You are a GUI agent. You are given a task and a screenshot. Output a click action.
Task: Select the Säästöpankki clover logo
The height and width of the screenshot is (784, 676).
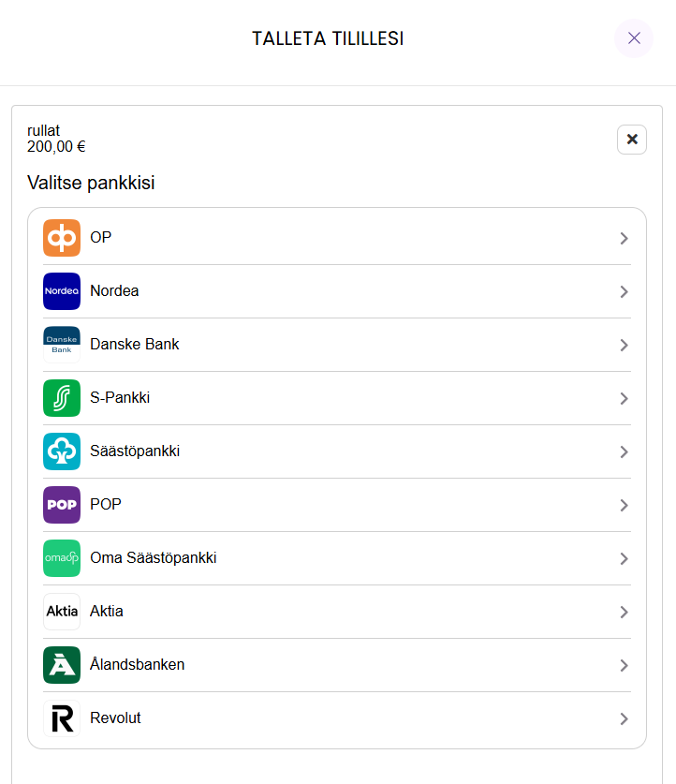(61, 451)
